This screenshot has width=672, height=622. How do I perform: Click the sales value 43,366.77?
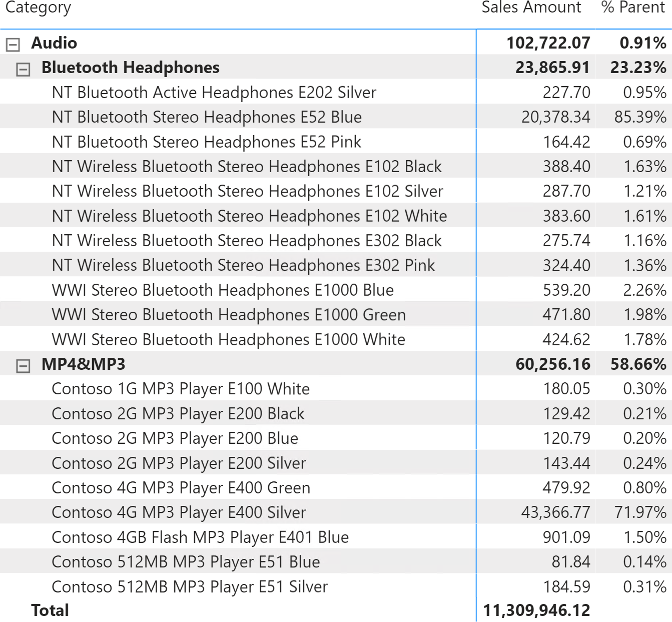(x=556, y=512)
